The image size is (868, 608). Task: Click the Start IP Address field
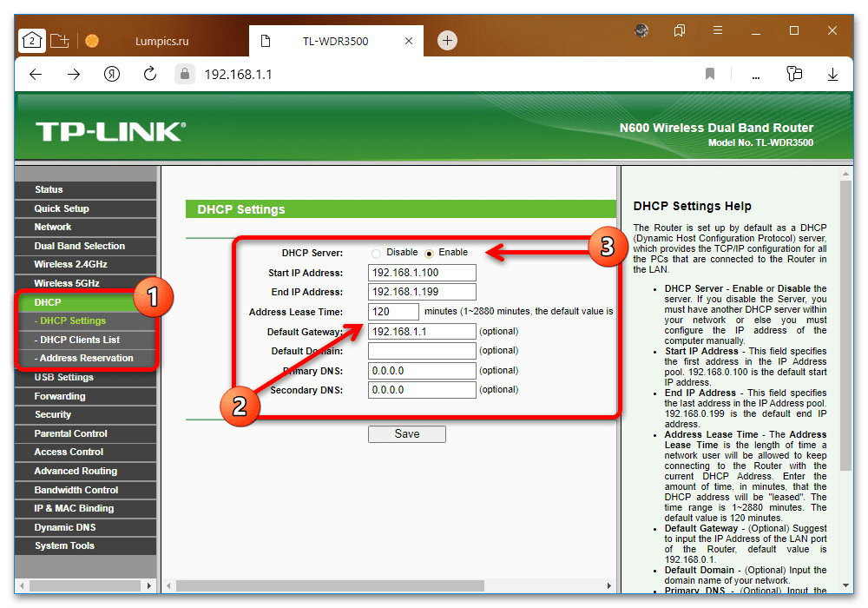point(422,273)
